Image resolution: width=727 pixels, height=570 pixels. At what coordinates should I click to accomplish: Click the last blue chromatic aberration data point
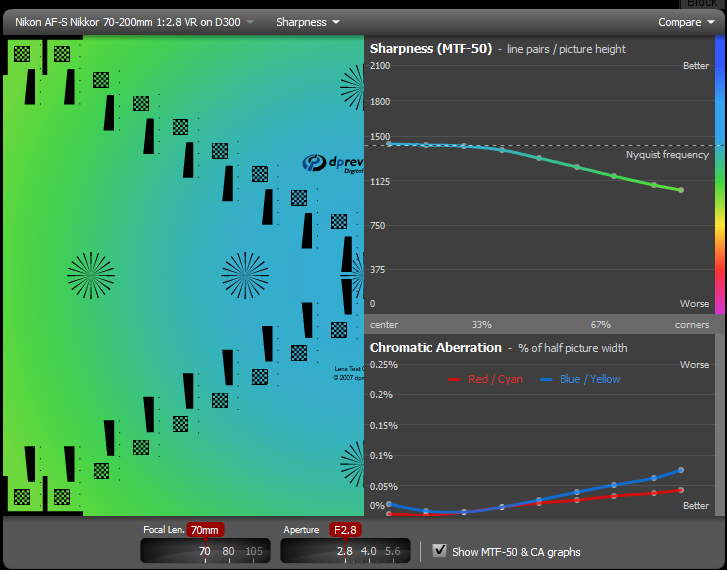pos(681,470)
